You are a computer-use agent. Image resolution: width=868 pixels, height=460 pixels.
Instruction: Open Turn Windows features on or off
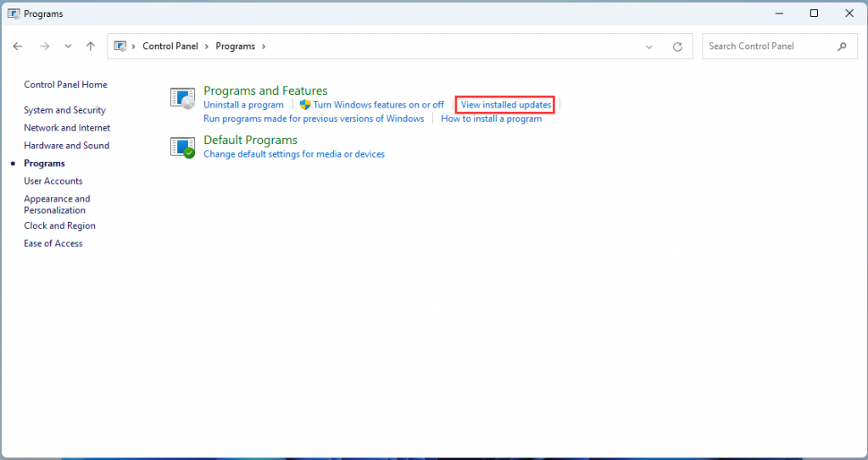tap(379, 104)
